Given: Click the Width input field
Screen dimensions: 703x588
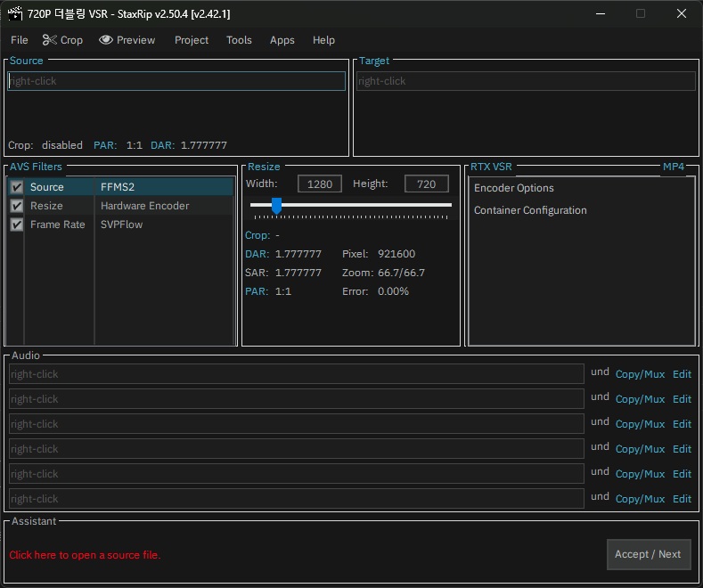Looking at the screenshot, I should tap(320, 184).
